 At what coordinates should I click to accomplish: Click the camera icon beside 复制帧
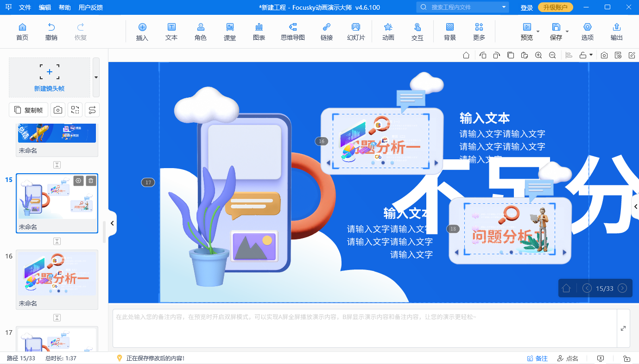(58, 110)
